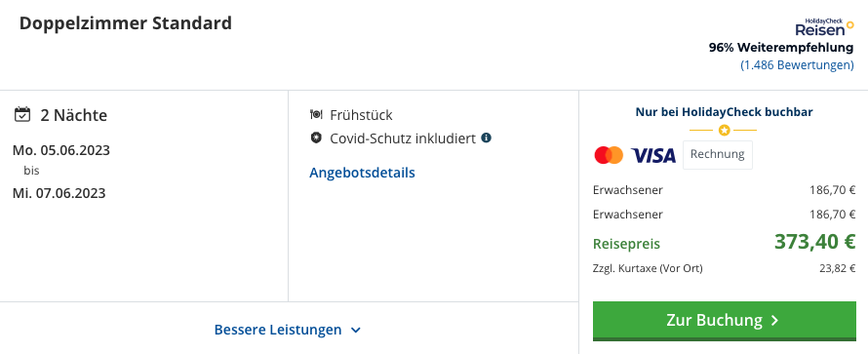Click the 96% Weiterempfehlung rating text
This screenshot has width=868, height=354.
click(x=781, y=48)
